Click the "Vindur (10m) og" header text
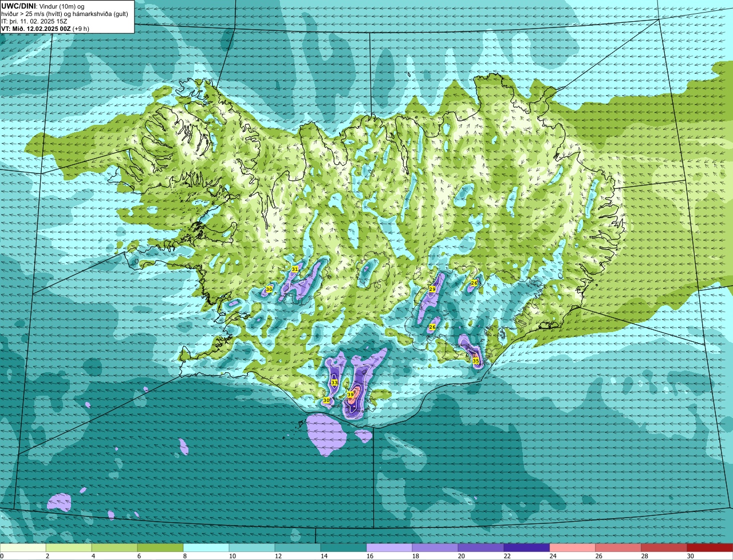733x560 pixels. 62,6
